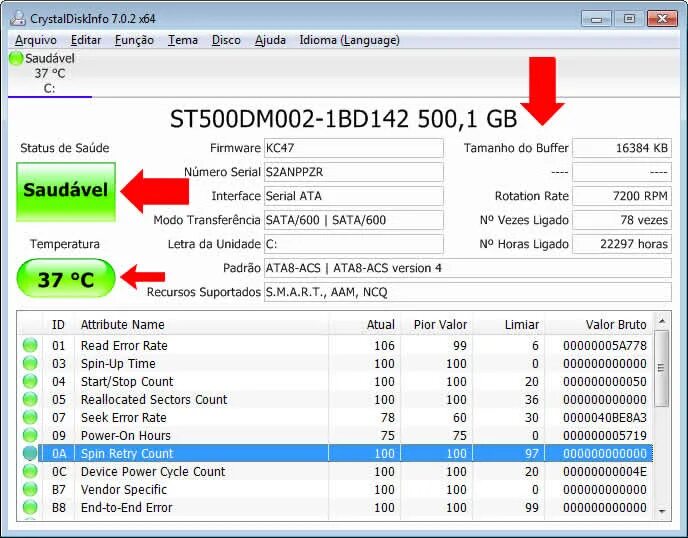Click the green health orb for disk C:
Viewport: 688px width, 538px height.
pyautogui.click(x=16, y=58)
